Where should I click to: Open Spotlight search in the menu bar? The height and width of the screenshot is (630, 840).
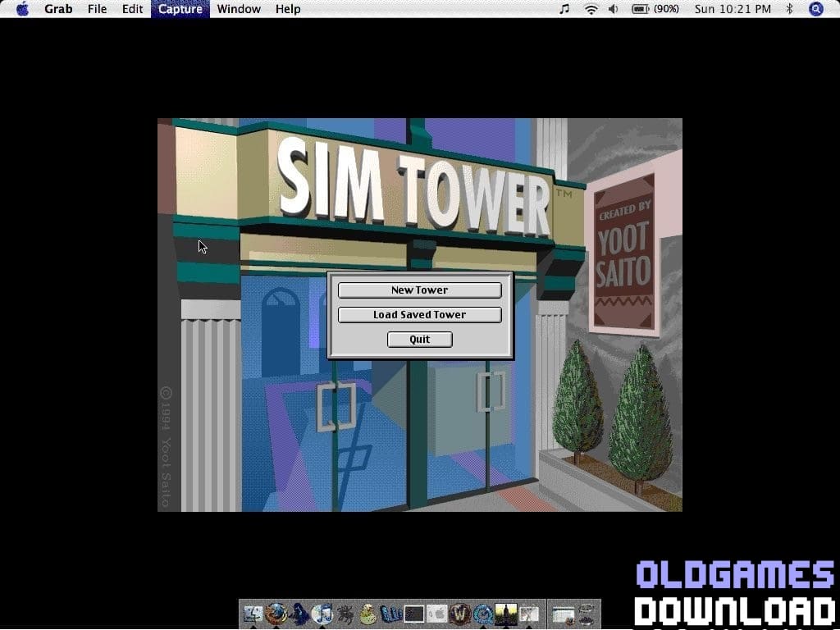point(815,9)
